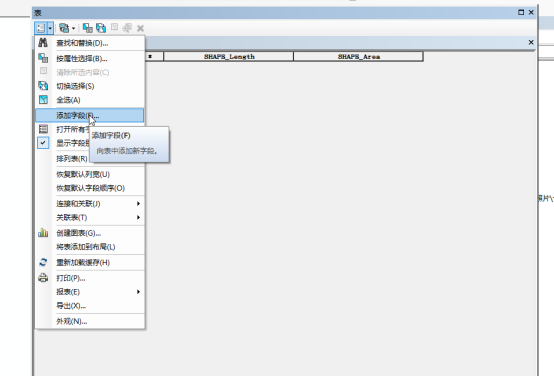
Task: Select 恢复默认列宽(U) menu entry
Action: coord(90,174)
